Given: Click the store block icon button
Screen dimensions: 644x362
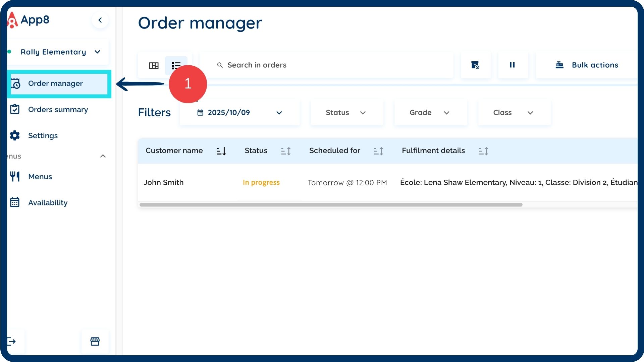Looking at the screenshot, I should [475, 65].
